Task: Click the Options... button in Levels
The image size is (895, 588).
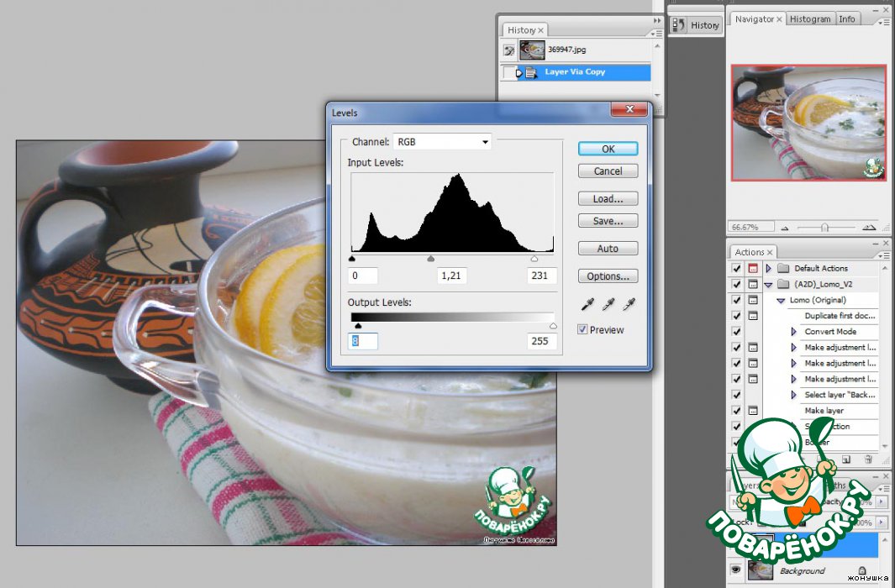Action: pyautogui.click(x=608, y=276)
